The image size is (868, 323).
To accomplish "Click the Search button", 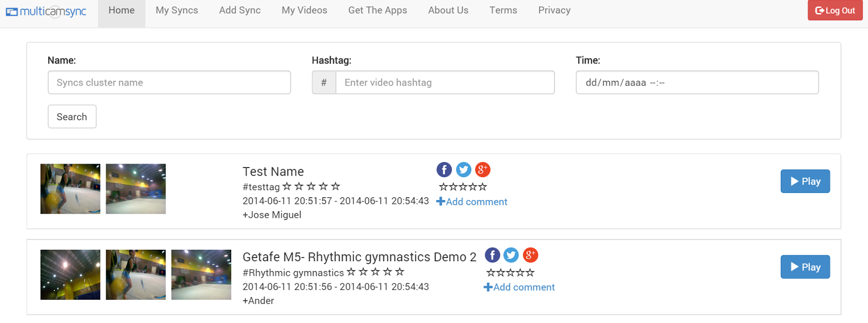I will coord(72,117).
